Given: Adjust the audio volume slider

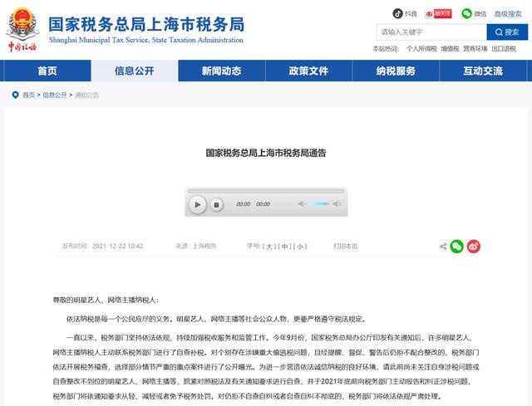Looking at the screenshot, I should [x=319, y=203].
